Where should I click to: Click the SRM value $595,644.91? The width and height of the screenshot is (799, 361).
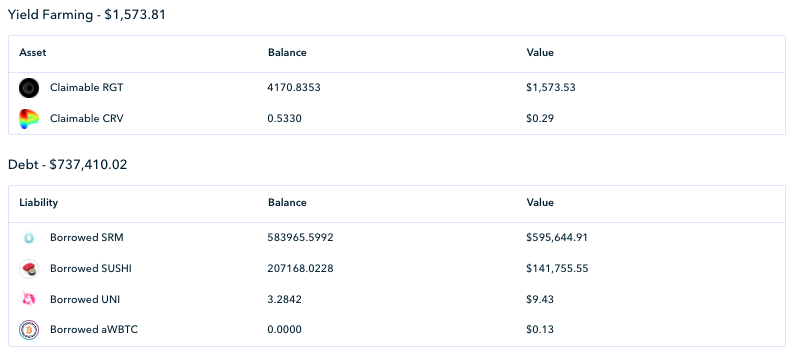tap(557, 237)
